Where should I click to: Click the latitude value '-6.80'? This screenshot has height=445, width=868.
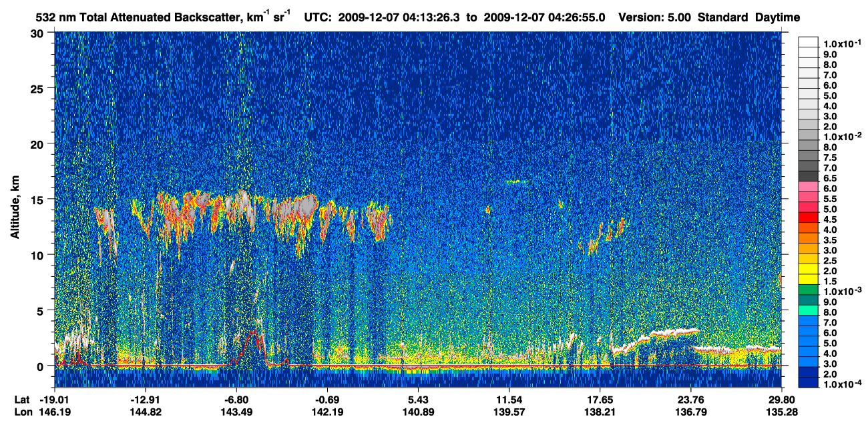tap(236, 400)
